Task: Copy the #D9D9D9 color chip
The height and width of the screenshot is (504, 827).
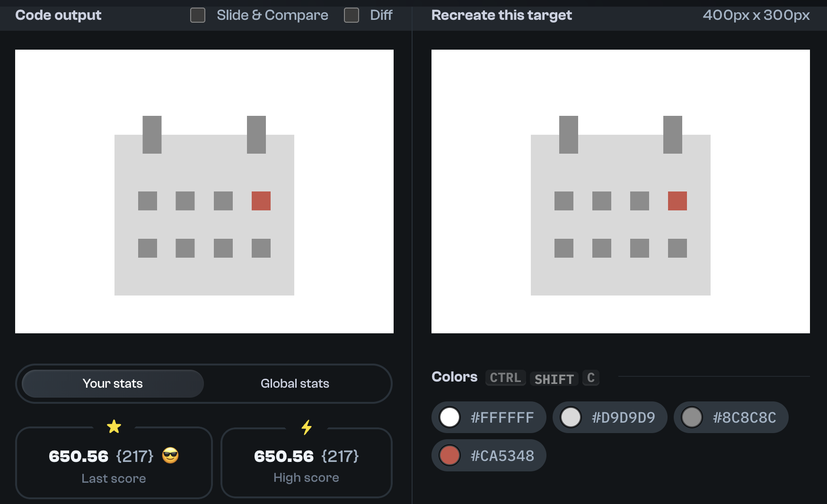Action: [610, 417]
